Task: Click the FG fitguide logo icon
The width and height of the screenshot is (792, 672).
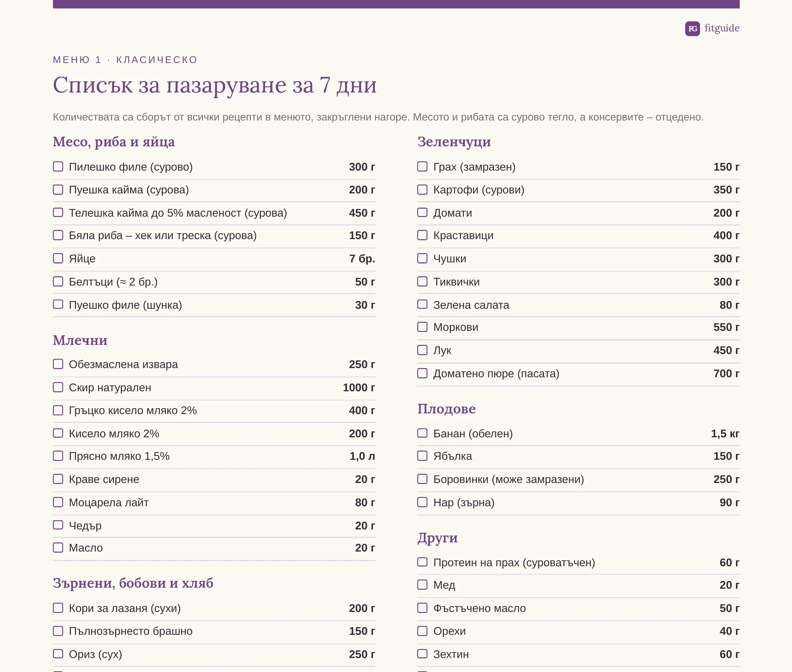Action: click(x=692, y=29)
